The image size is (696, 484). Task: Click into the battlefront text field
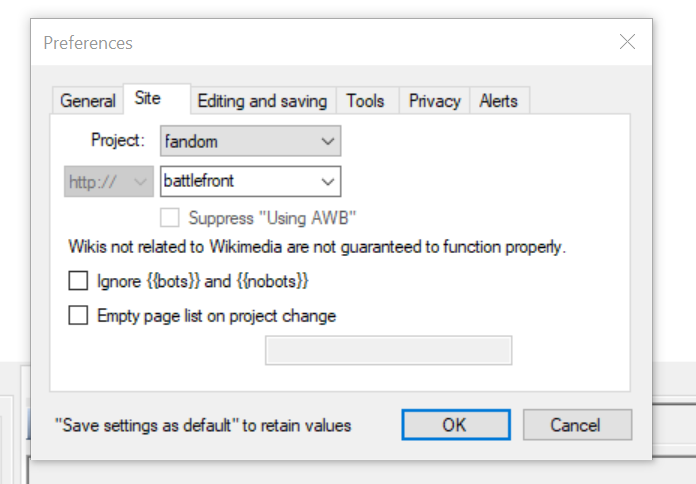pos(237,182)
